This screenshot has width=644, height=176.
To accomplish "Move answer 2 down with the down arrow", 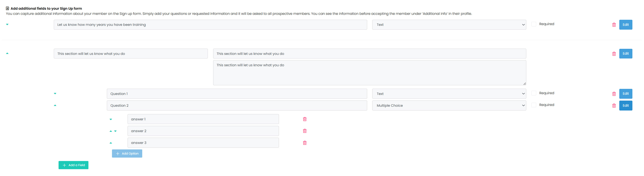I will (115, 131).
